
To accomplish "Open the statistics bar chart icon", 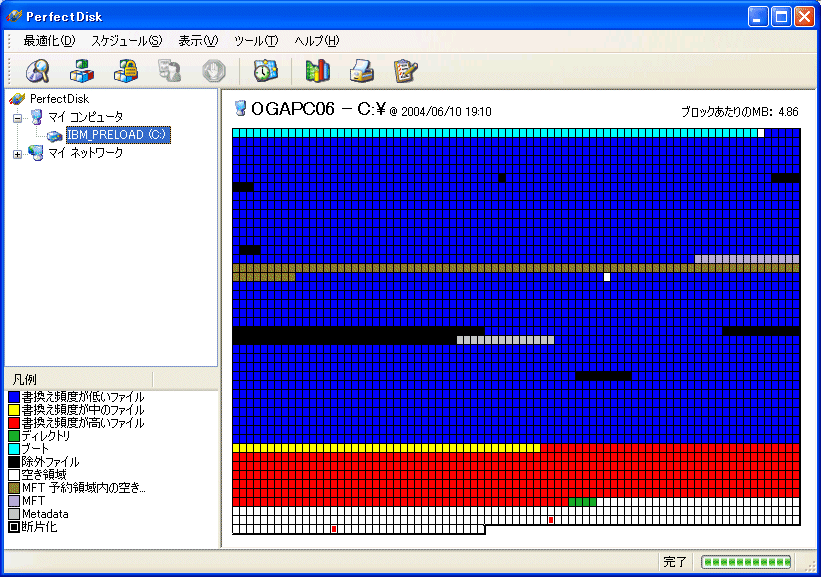I will pyautogui.click(x=317, y=71).
